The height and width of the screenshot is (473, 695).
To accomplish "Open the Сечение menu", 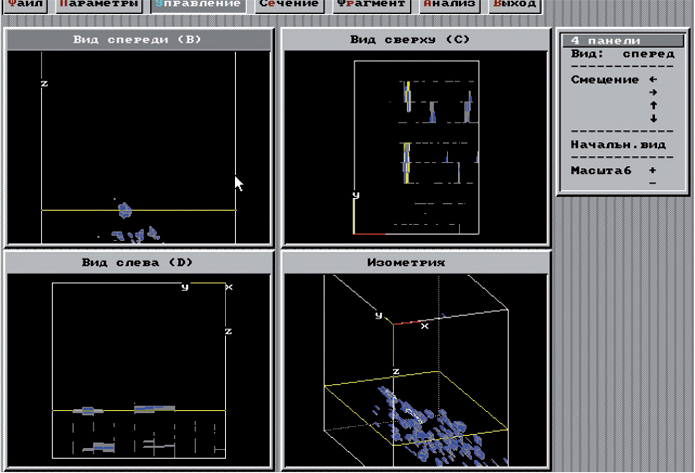I will coord(287,4).
